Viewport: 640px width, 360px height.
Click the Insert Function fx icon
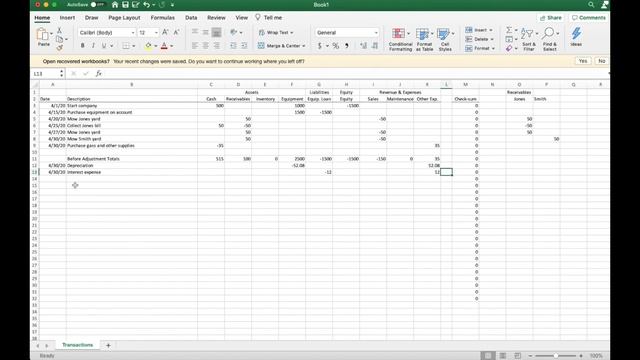(x=98, y=73)
